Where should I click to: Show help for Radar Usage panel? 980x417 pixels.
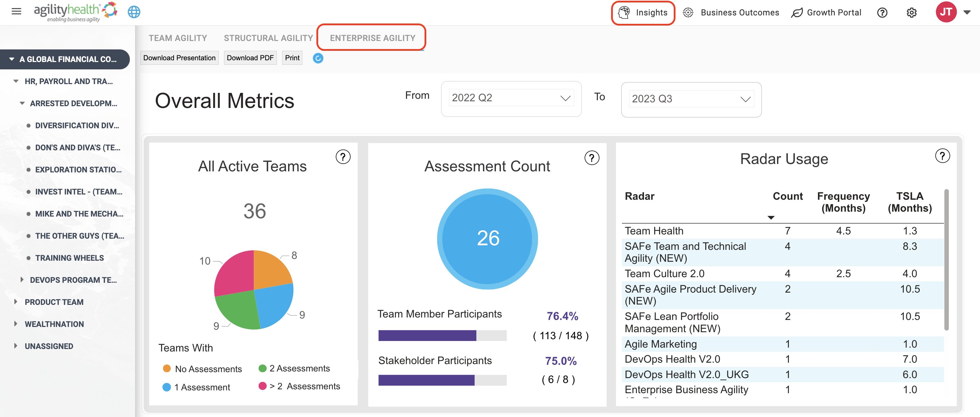point(942,156)
